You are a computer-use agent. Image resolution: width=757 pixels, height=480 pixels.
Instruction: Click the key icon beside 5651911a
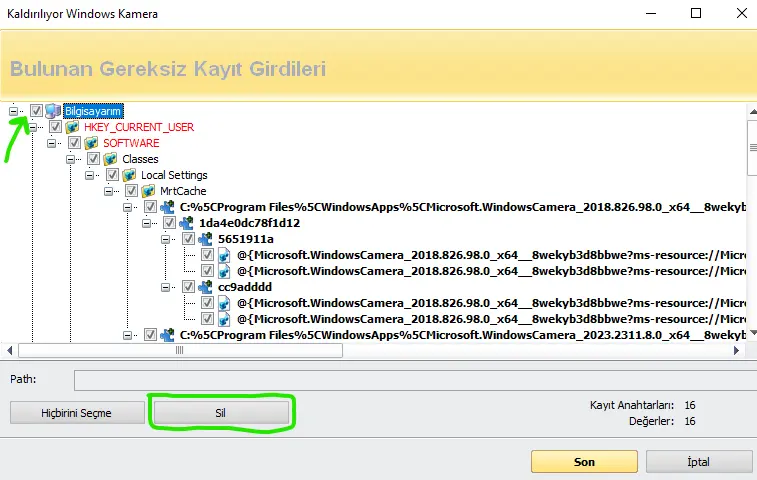(x=205, y=239)
